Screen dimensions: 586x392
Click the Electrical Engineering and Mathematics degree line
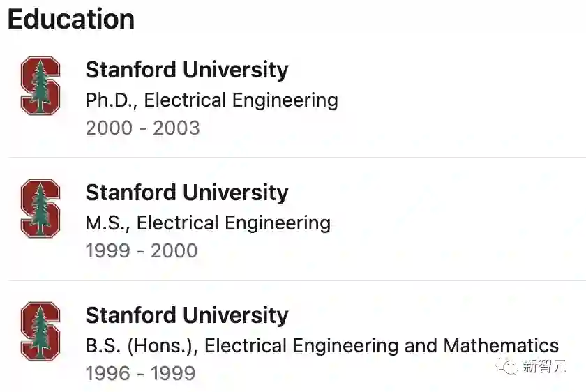tap(322, 345)
